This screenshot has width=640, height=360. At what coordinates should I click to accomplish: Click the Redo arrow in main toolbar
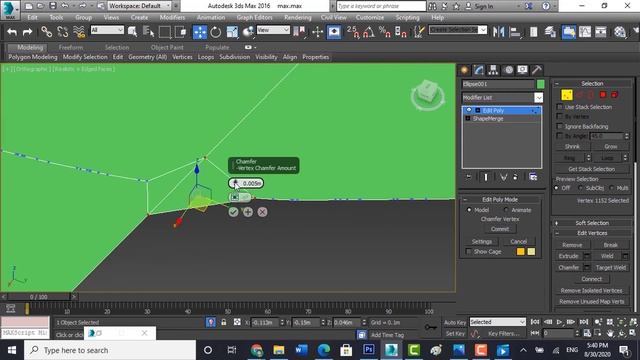tap(27, 32)
